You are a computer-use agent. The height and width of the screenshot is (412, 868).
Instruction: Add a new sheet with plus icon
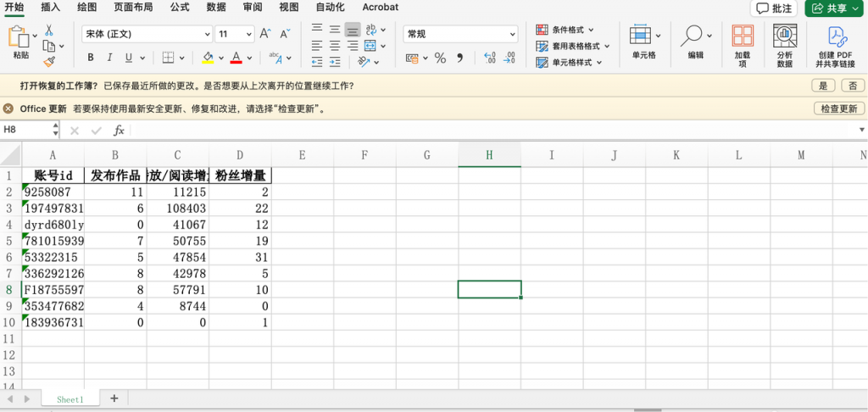114,398
